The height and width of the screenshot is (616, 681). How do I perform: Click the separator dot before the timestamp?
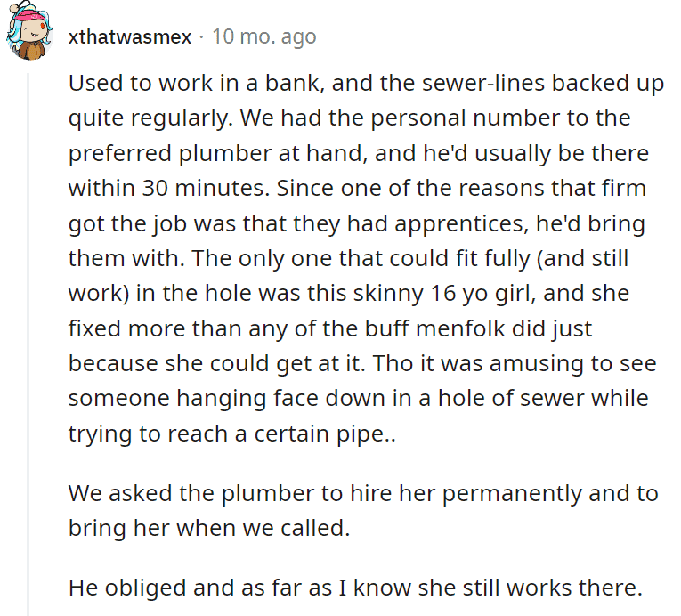point(201,36)
